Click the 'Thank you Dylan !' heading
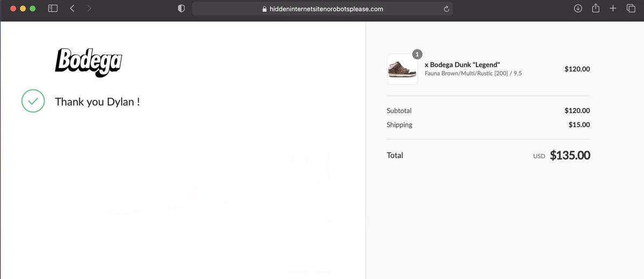Image resolution: width=644 pixels, height=279 pixels. pyautogui.click(x=97, y=101)
